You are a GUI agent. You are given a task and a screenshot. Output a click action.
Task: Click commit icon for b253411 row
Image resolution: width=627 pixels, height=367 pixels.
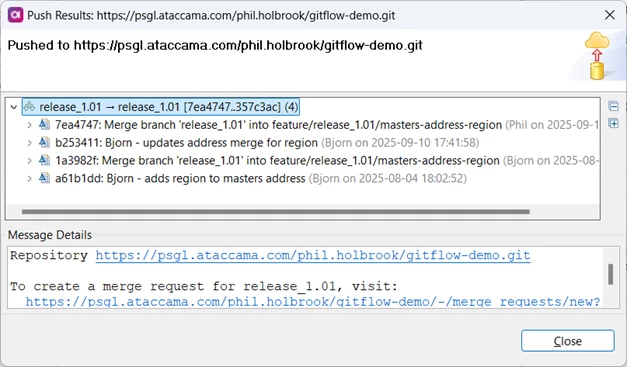[44, 142]
